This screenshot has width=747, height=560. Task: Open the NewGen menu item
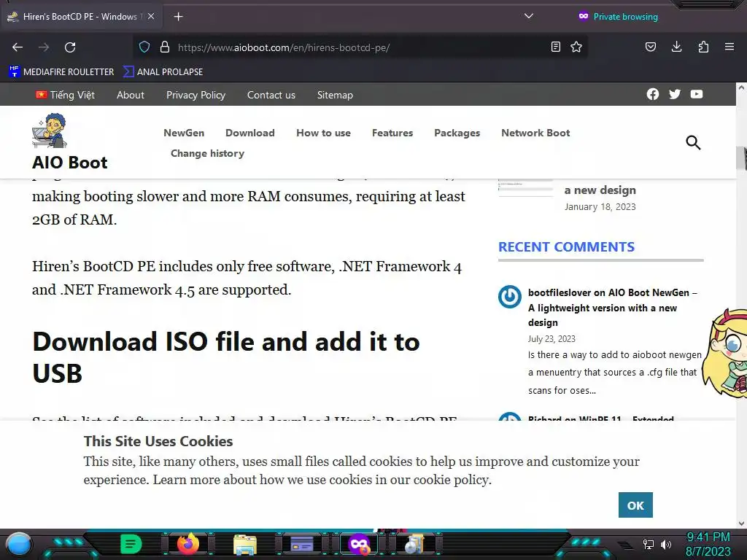(x=184, y=133)
